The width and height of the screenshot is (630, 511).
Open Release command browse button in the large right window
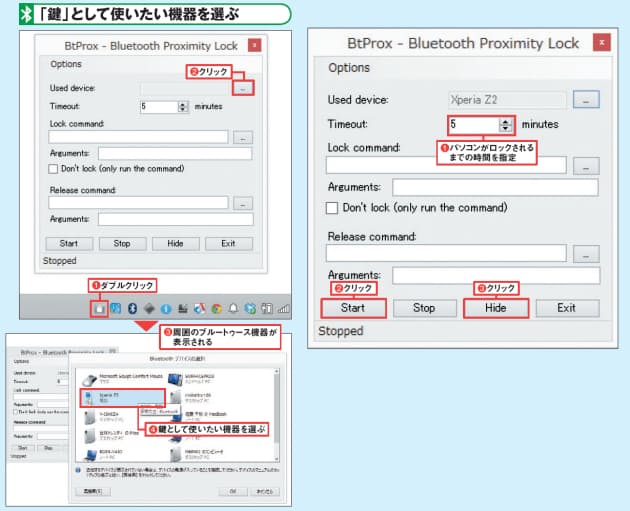[x=586, y=253]
